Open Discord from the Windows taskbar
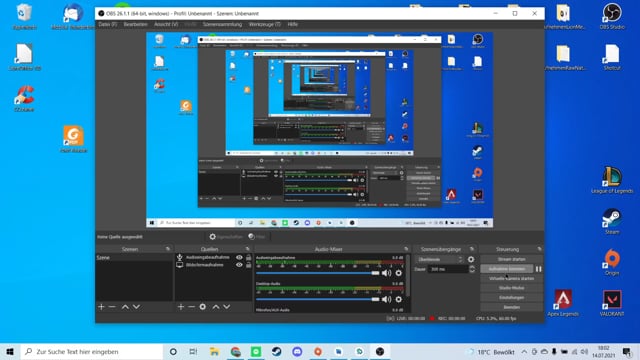The image size is (640, 360). (x=297, y=351)
